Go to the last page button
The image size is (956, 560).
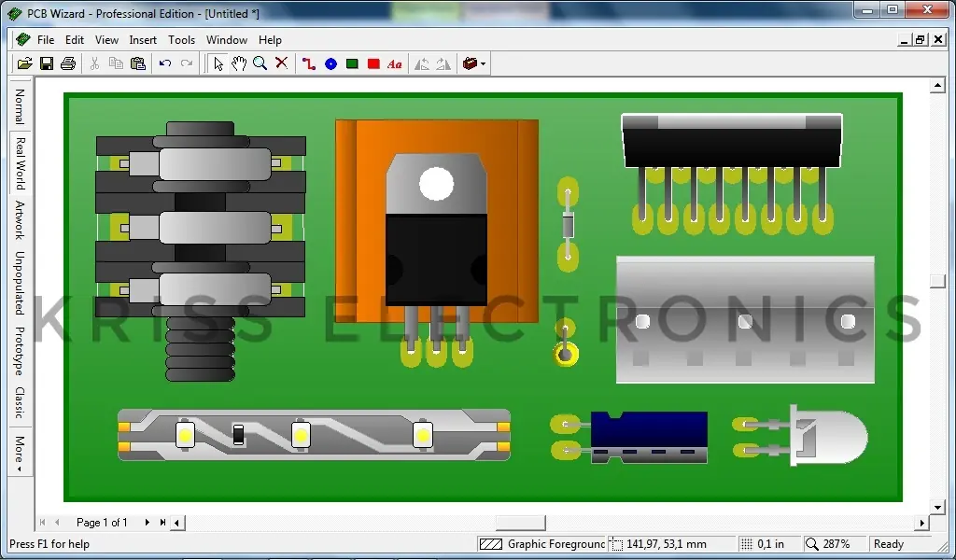162,523
